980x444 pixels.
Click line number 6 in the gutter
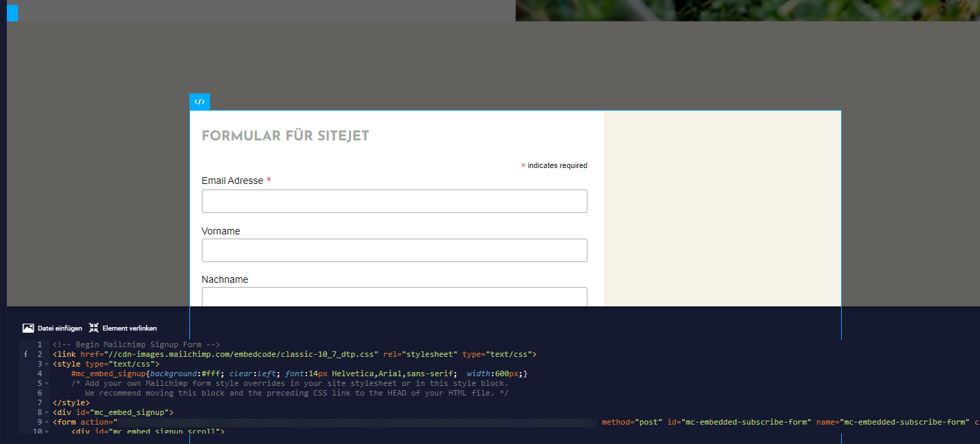40,393
